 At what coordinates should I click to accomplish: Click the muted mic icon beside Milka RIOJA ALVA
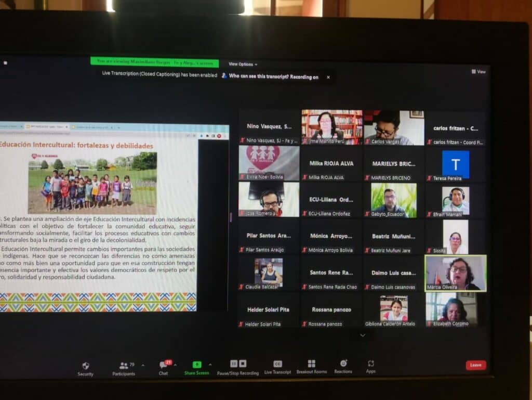point(304,177)
